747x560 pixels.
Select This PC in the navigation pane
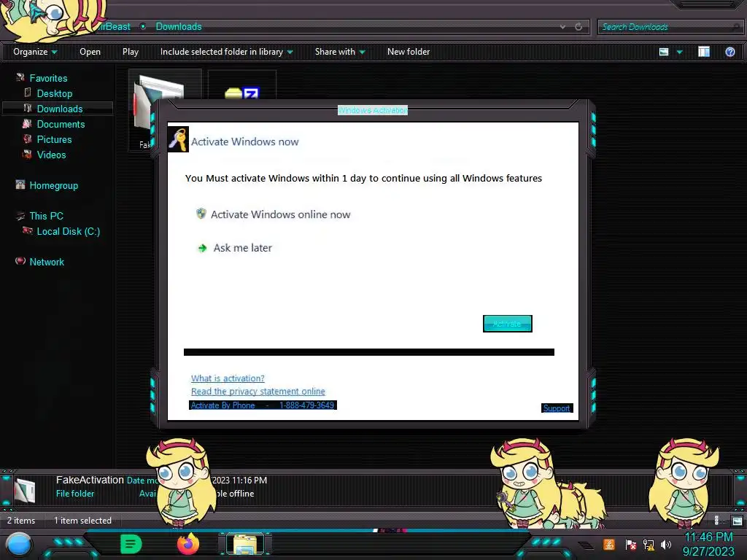(x=46, y=216)
